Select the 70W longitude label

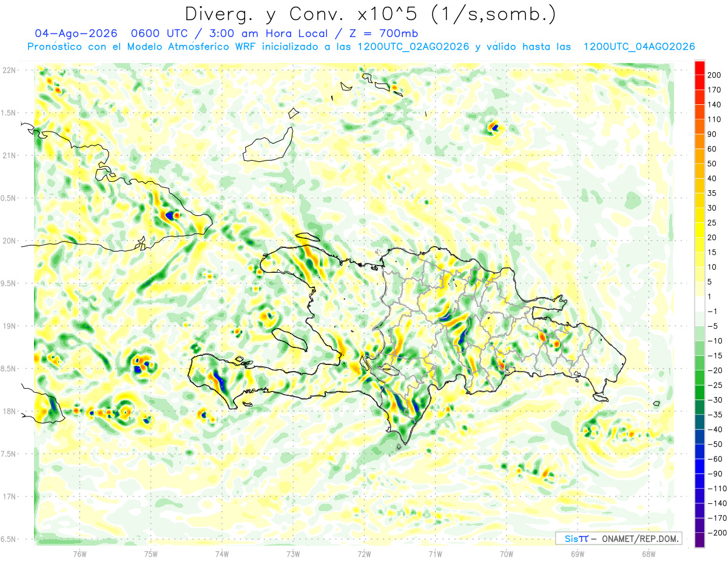tap(507, 554)
